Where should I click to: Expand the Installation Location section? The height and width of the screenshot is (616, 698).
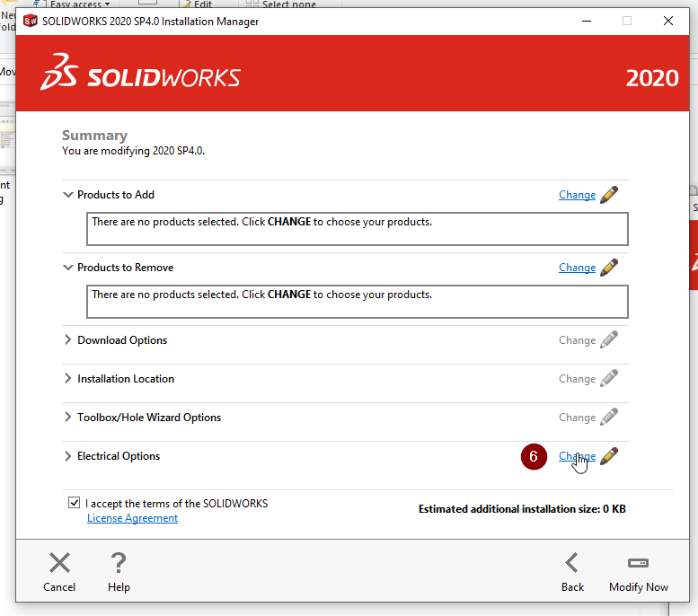[67, 379]
